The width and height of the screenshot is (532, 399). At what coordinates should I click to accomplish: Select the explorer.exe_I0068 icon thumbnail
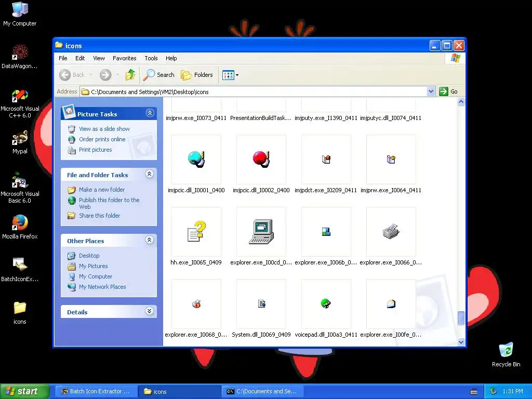(196, 303)
